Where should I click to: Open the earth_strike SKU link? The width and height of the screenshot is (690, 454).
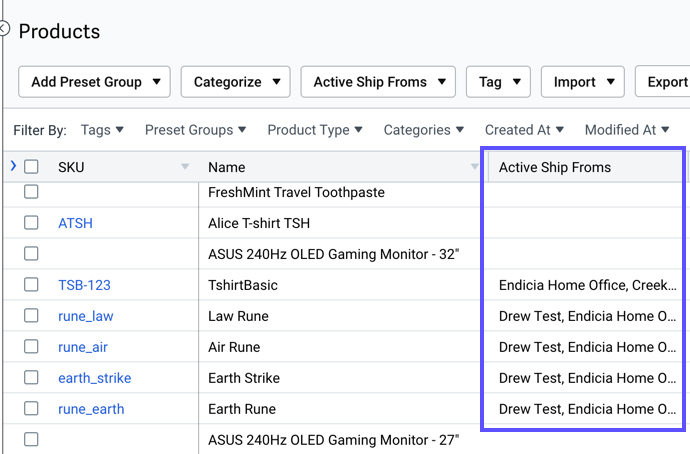point(95,378)
